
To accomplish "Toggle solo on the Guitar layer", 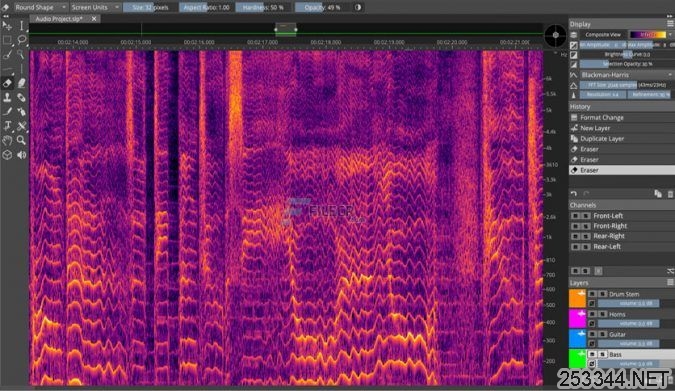I will point(603,334).
